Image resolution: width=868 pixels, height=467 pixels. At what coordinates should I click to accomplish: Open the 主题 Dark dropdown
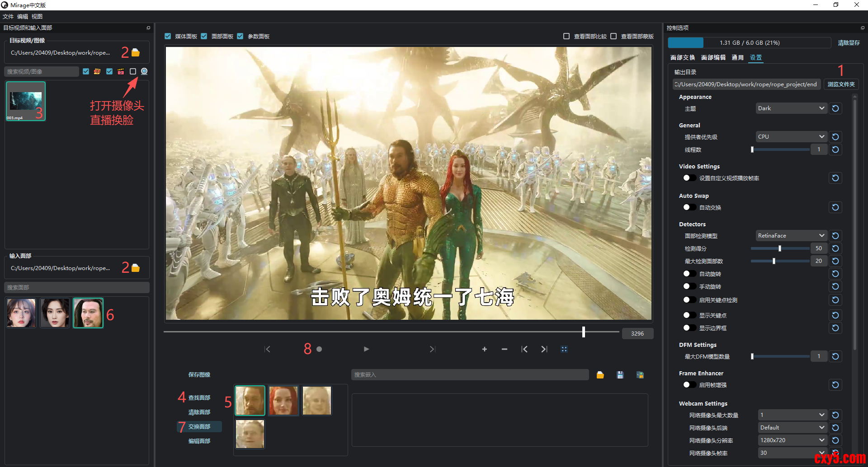(x=791, y=108)
